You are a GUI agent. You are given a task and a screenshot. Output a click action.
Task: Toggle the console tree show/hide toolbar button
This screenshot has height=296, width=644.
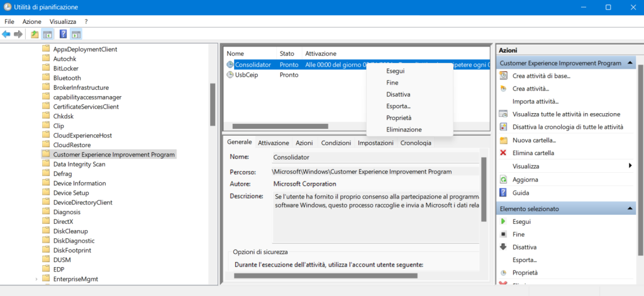coord(47,34)
